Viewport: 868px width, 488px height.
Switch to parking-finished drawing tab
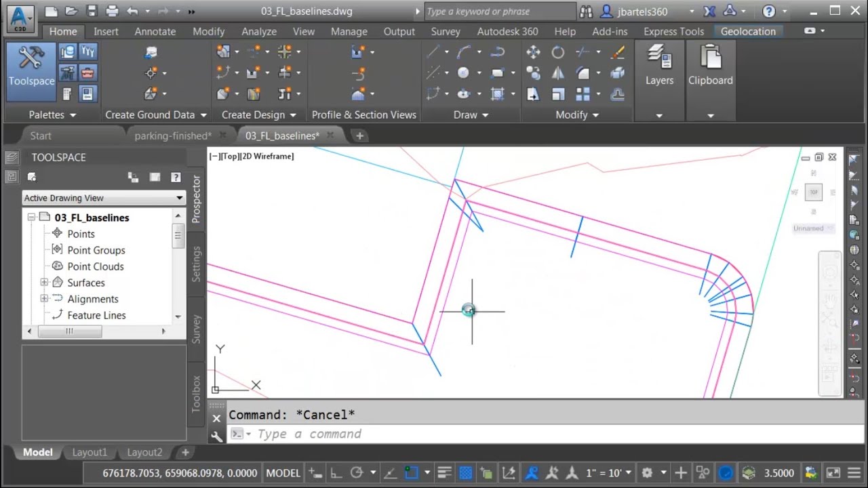173,136
